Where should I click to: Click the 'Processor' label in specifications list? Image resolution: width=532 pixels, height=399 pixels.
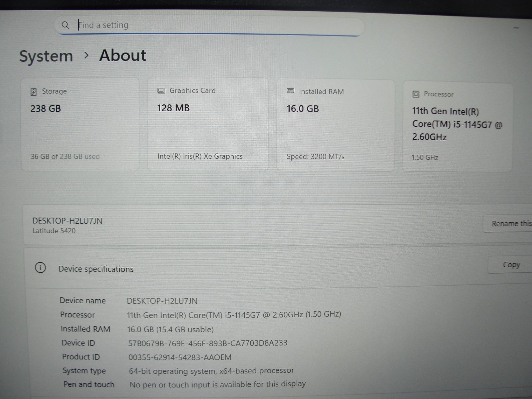[x=77, y=315]
